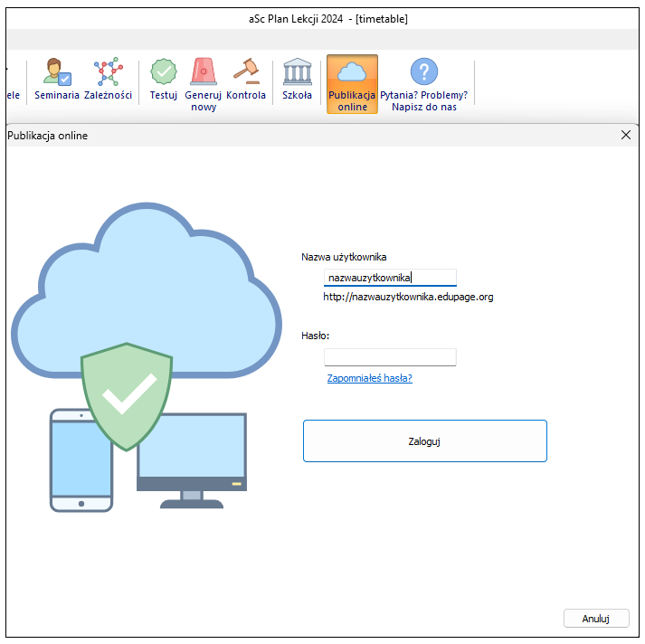645x644 pixels.
Task: Click the Publikacja online dialog title
Action: [48, 136]
